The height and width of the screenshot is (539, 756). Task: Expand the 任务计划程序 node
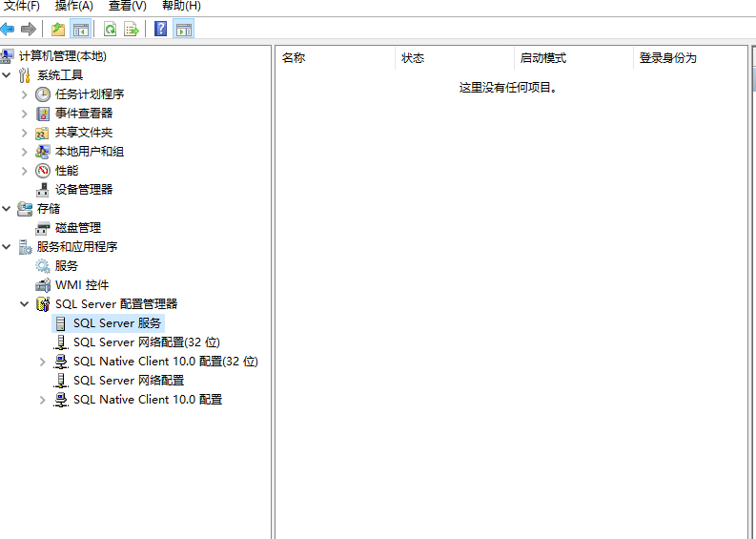pyautogui.click(x=25, y=94)
